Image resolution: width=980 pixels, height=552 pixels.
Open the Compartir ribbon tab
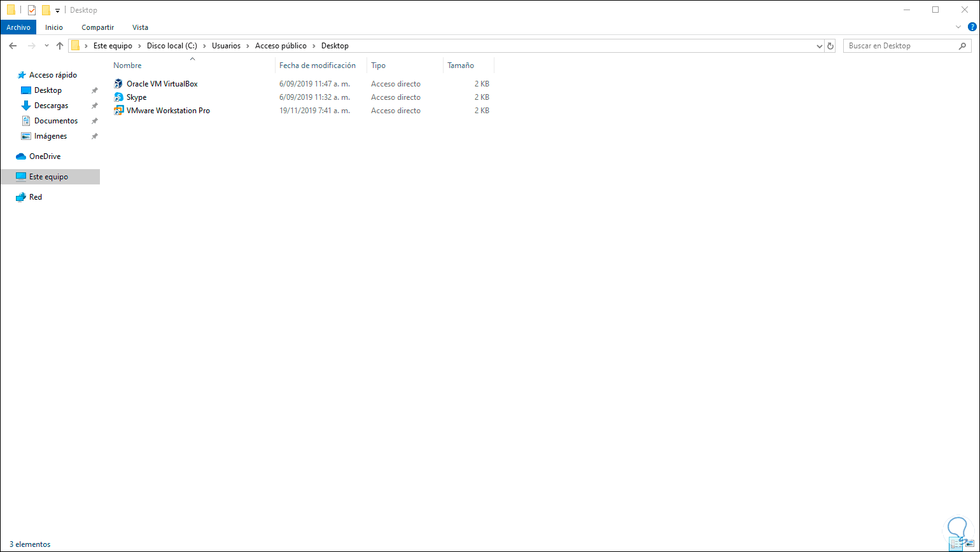click(x=97, y=27)
